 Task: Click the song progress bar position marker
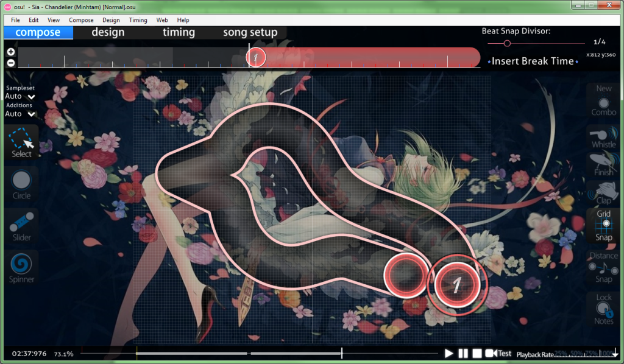pyautogui.click(x=341, y=352)
